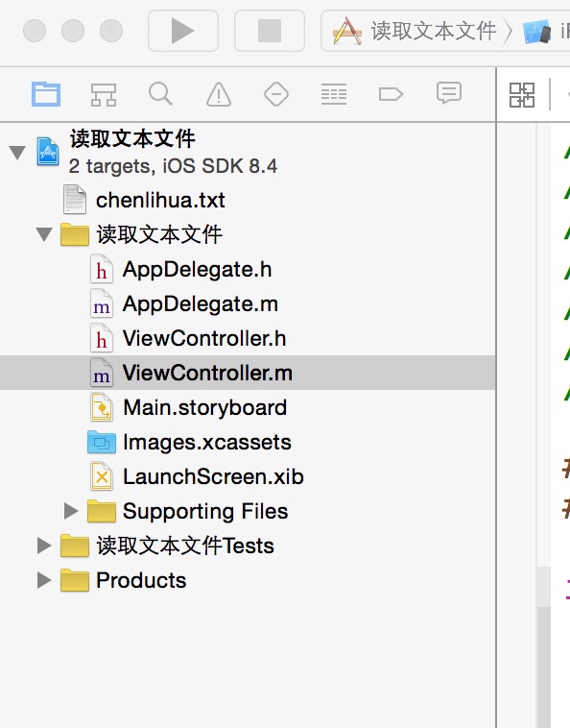
Task: Open the Breakpoint navigator tag icon
Action: point(391,95)
